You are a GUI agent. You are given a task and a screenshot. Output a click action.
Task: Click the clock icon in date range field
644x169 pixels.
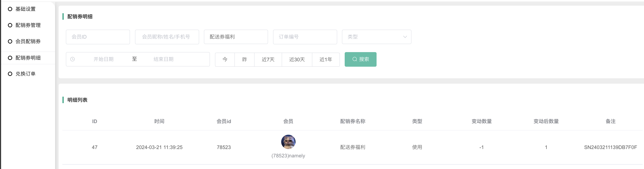pyautogui.click(x=72, y=59)
